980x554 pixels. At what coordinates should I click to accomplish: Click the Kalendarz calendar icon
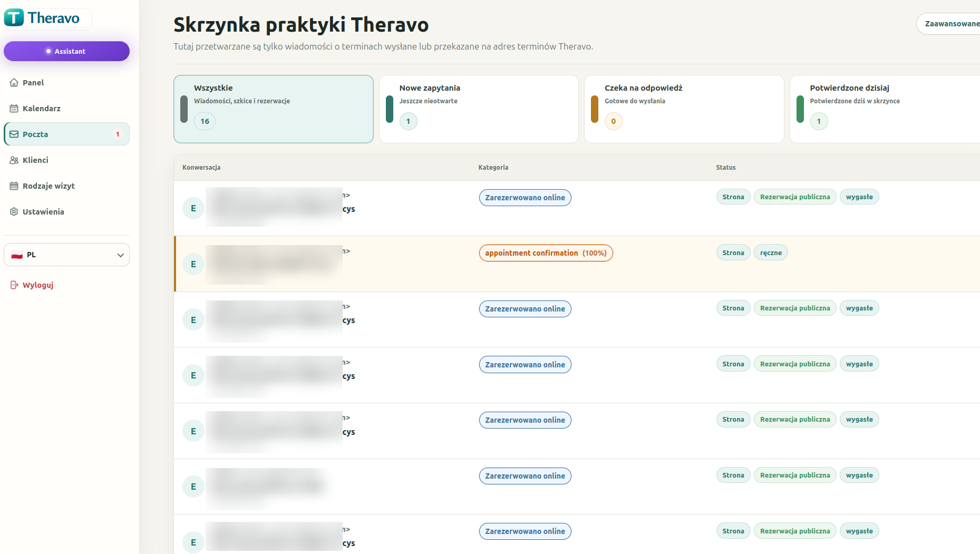point(14,109)
